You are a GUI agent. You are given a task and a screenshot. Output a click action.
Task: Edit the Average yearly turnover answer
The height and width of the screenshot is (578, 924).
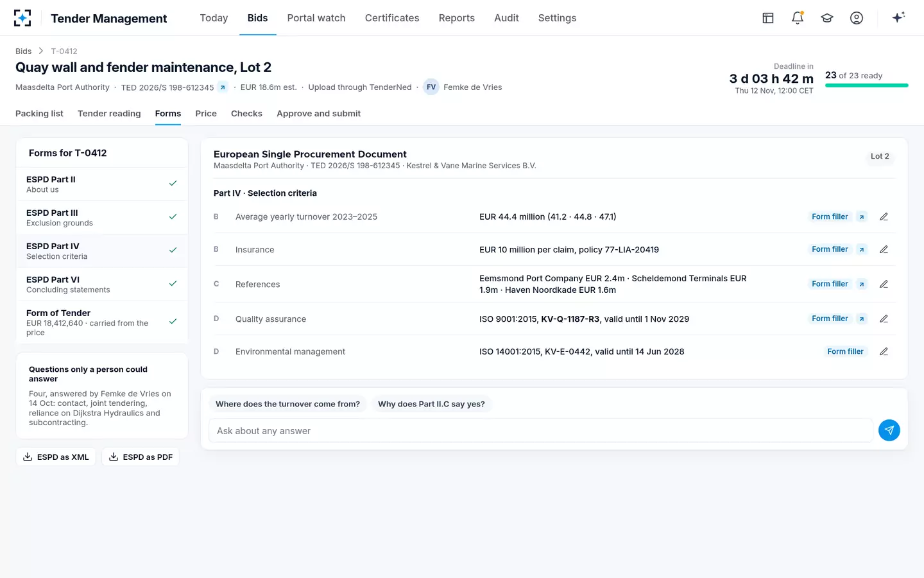pyautogui.click(x=884, y=217)
